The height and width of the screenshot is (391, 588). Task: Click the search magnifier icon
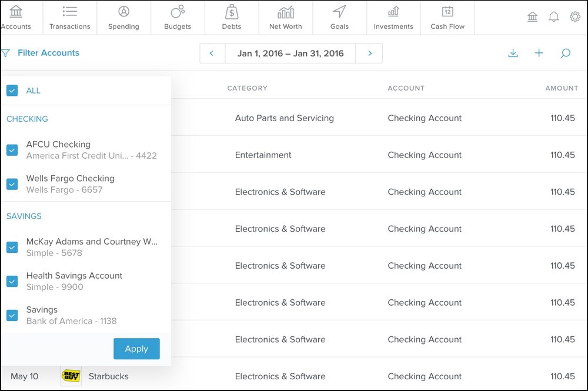(565, 54)
